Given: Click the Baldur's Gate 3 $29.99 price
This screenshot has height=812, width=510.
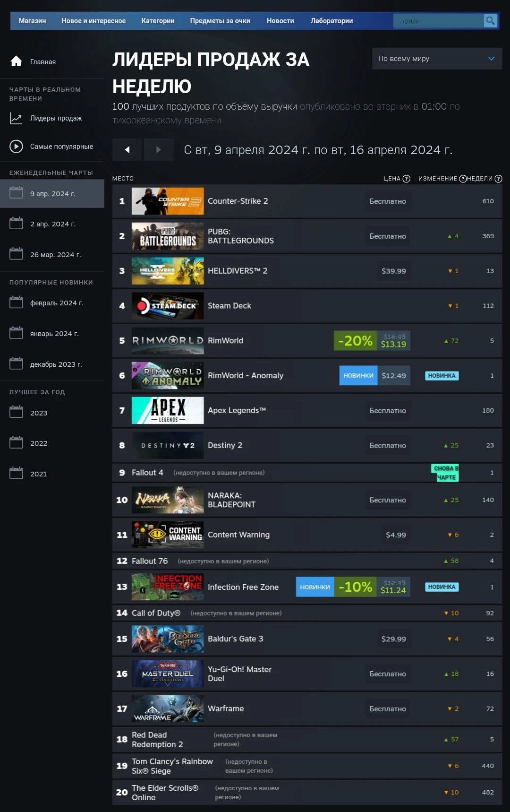Looking at the screenshot, I should [394, 639].
